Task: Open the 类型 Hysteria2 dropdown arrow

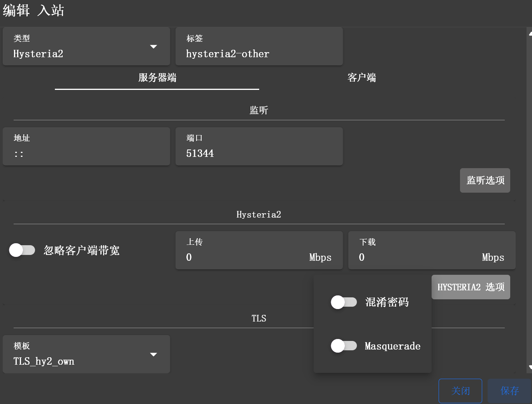Action: (x=153, y=47)
